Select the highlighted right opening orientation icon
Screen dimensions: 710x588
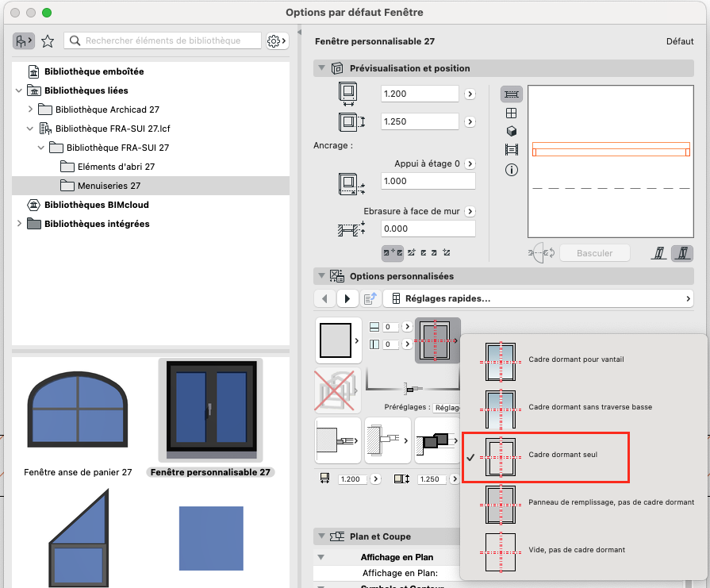pos(682,253)
